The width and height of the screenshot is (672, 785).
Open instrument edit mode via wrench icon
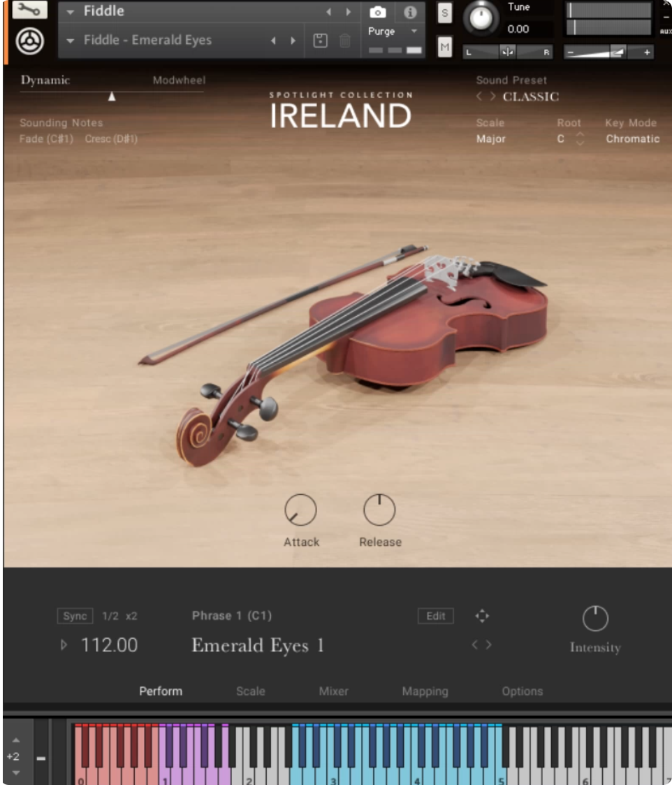[x=29, y=10]
